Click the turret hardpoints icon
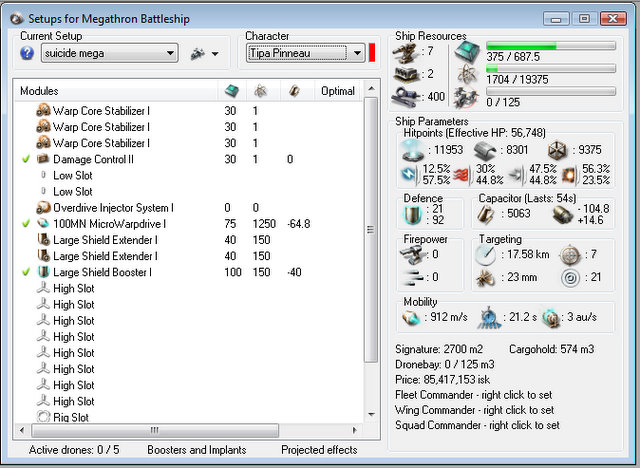Viewport: 640px width, 468px height. tap(406, 53)
